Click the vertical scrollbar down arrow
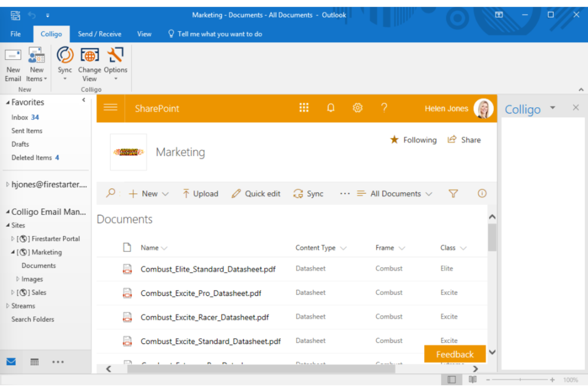Viewport: 588px width, 392px height. (x=492, y=352)
